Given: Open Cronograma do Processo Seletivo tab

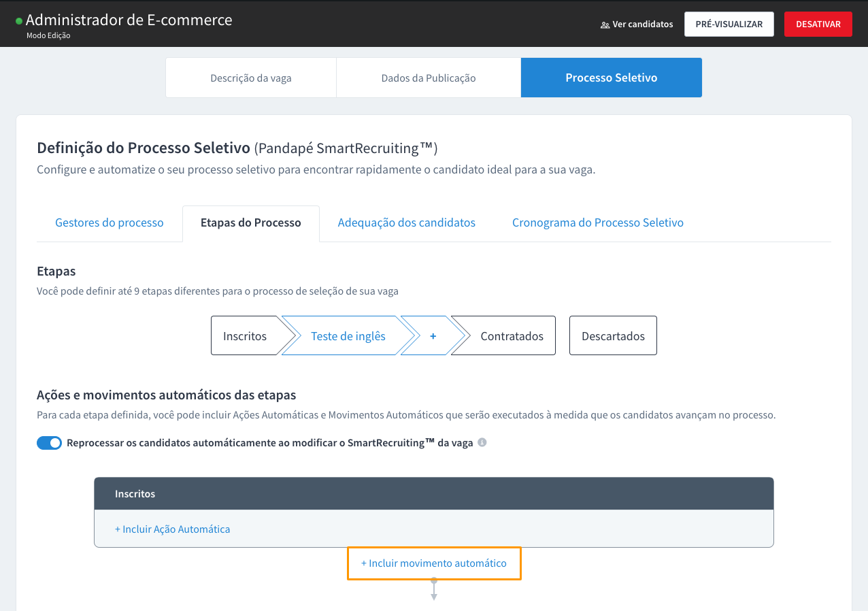Looking at the screenshot, I should 598,222.
